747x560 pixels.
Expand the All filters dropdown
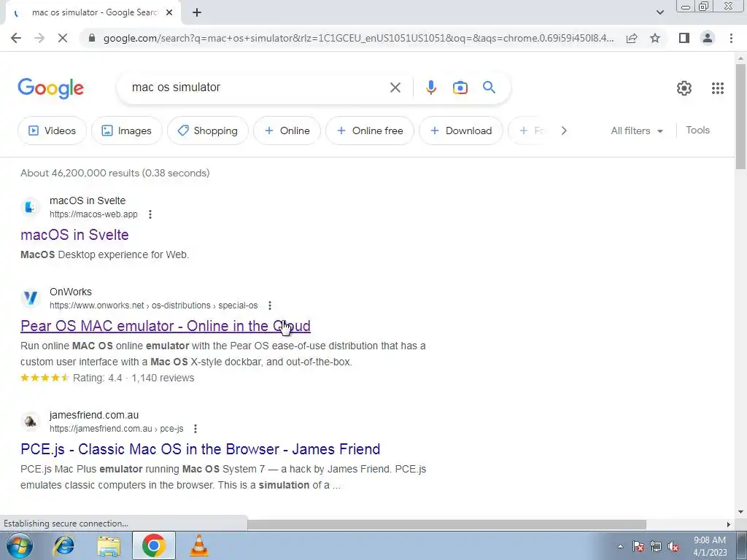[637, 131]
